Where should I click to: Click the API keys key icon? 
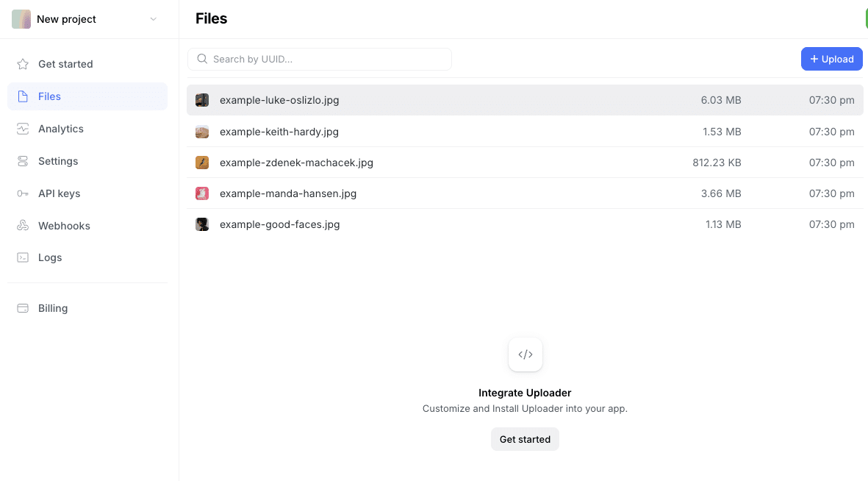(23, 193)
